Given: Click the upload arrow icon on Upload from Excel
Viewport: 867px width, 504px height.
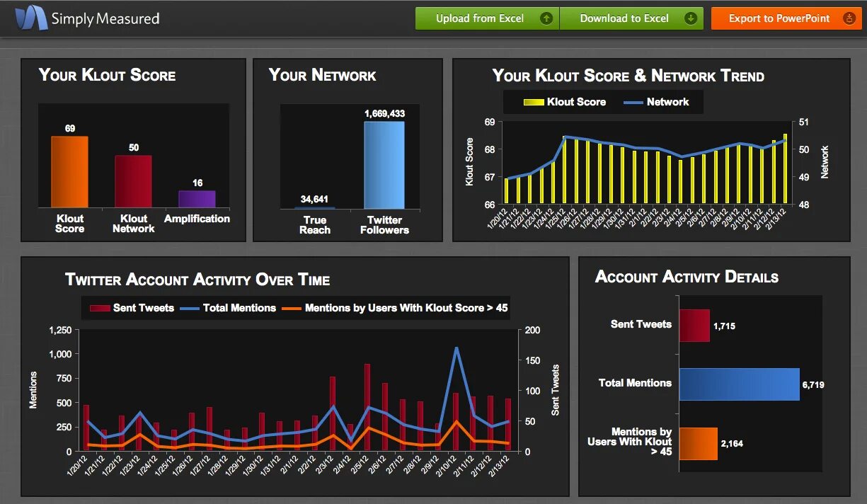Looking at the screenshot, I should point(545,18).
